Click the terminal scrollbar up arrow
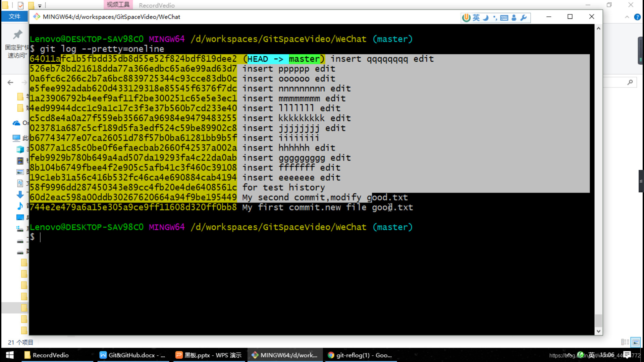The height and width of the screenshot is (362, 644). click(598, 29)
